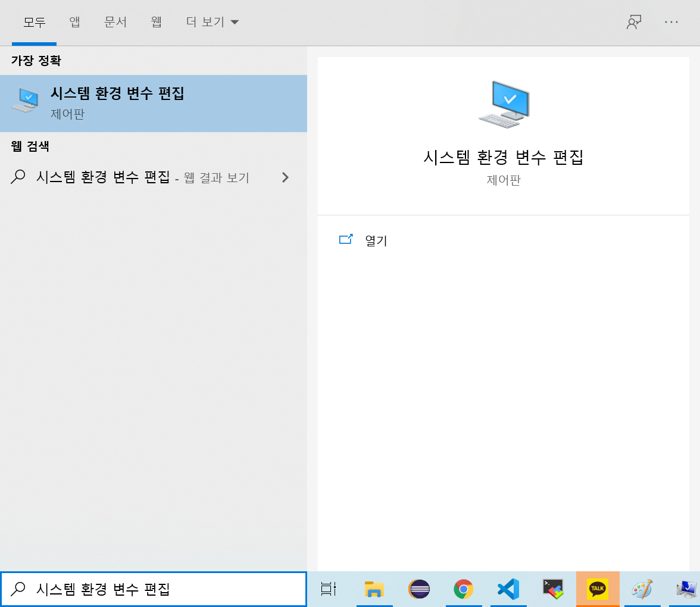This screenshot has height=607, width=700.
Task: Open Task View on the taskbar
Action: coord(329,589)
